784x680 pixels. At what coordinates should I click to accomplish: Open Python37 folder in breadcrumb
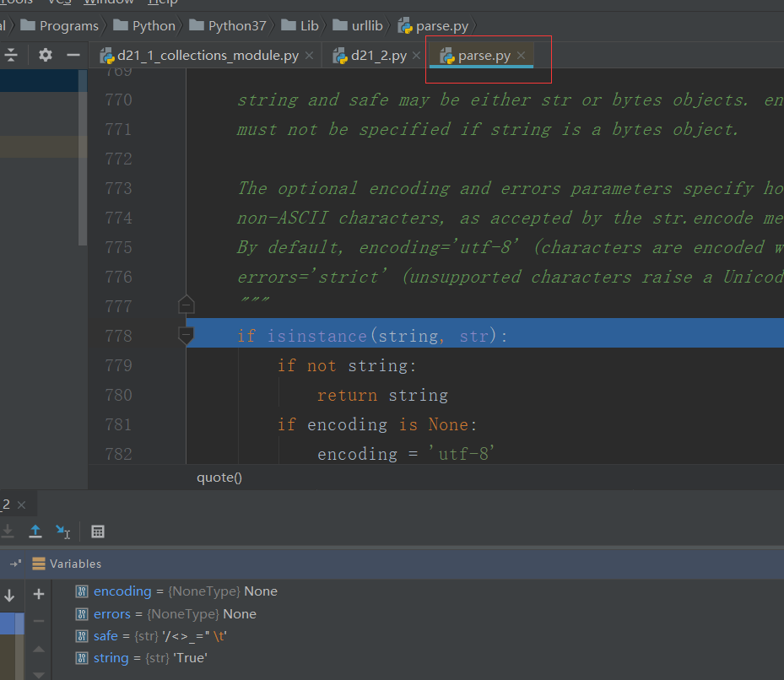228,26
